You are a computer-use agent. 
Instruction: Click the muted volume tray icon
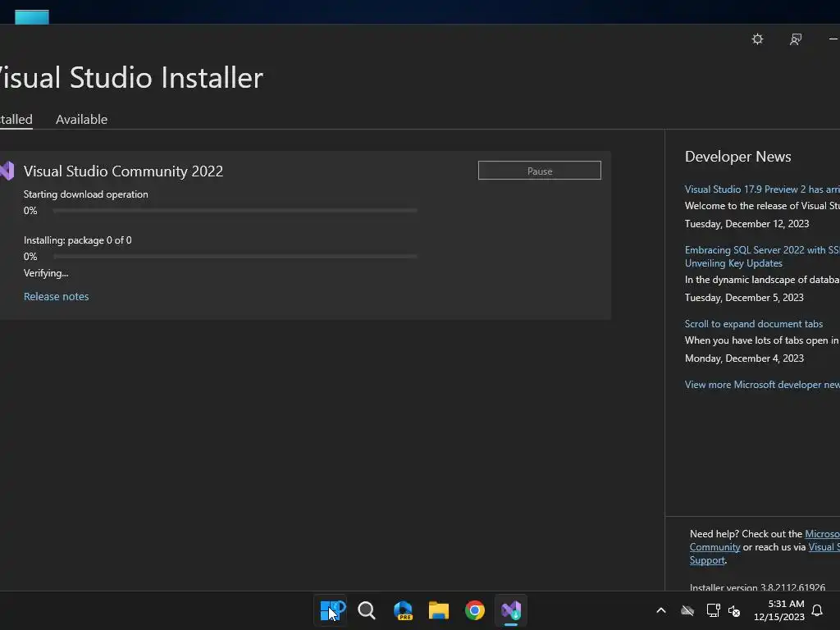(734, 610)
